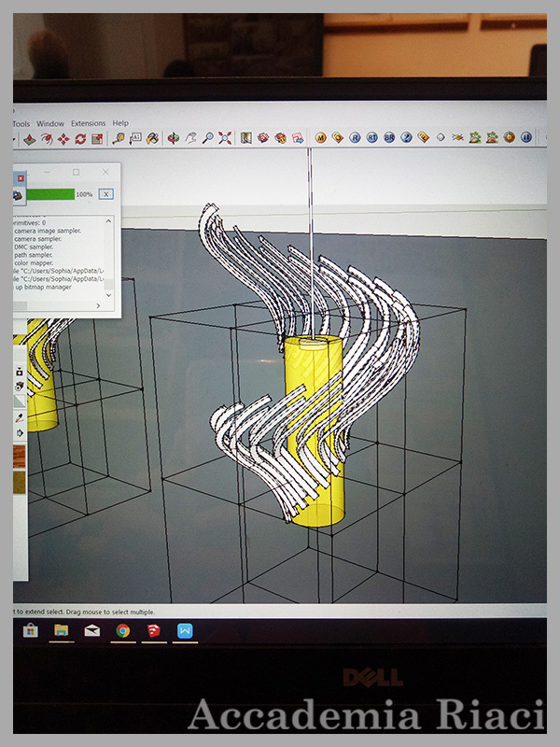Click 'color mapper.' log line

[x=34, y=263]
